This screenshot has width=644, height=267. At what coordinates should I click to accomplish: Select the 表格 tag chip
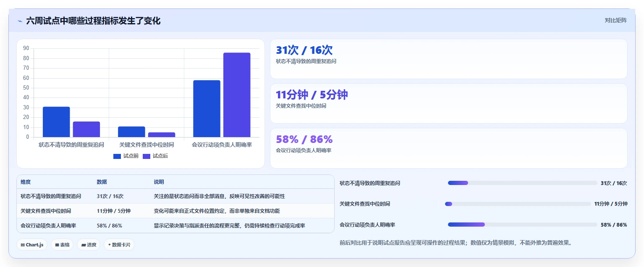click(62, 245)
